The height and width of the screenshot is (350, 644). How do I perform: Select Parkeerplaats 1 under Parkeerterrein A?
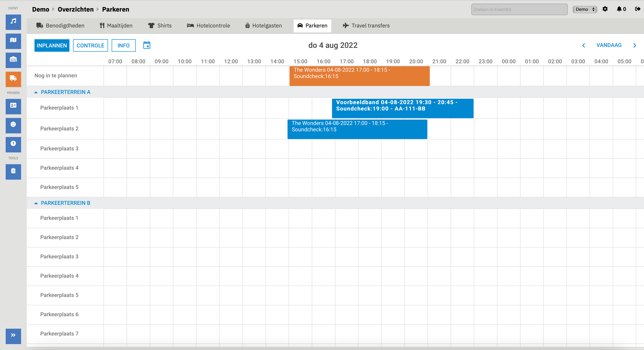click(x=59, y=108)
